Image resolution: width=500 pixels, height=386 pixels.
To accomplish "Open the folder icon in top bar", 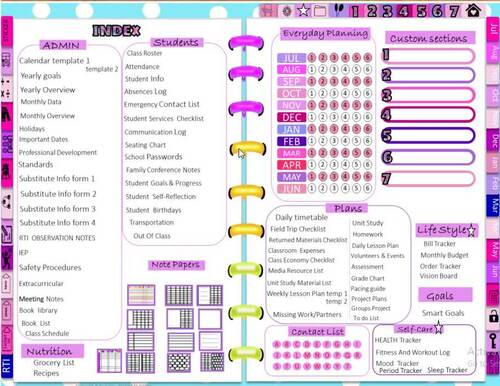I will coord(320,11).
